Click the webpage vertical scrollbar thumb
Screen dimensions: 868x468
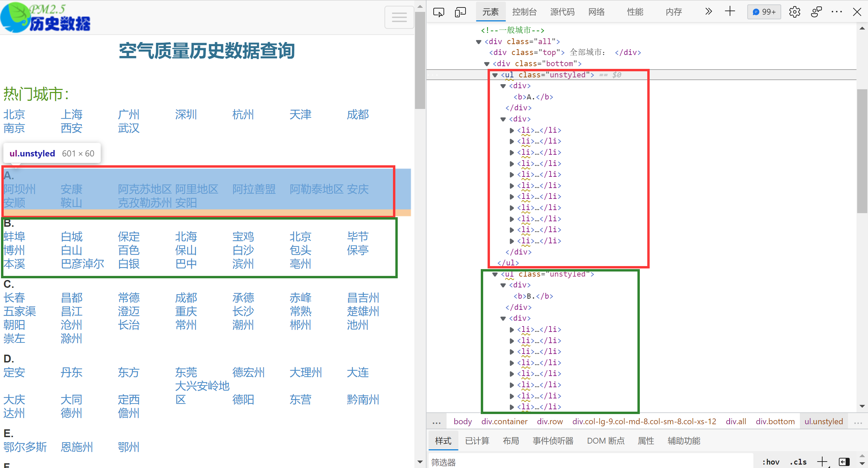420,61
